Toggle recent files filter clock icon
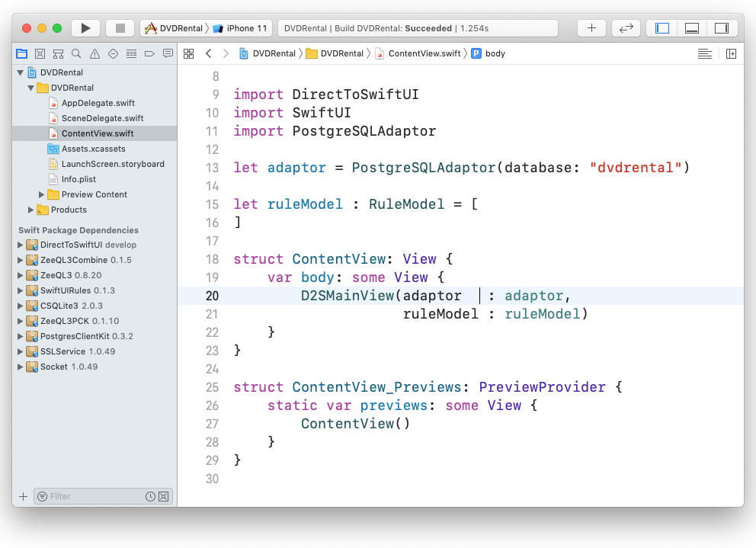This screenshot has height=548, width=756. click(150, 496)
